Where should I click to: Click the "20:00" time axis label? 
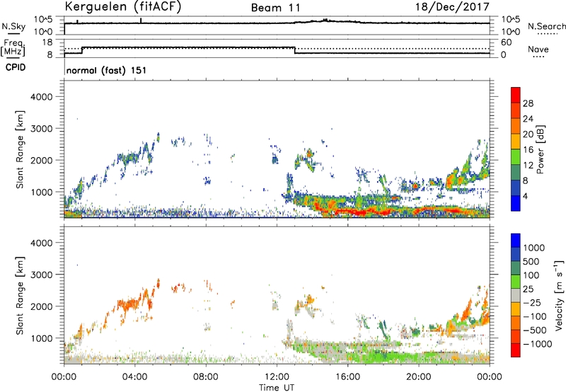tap(419, 377)
